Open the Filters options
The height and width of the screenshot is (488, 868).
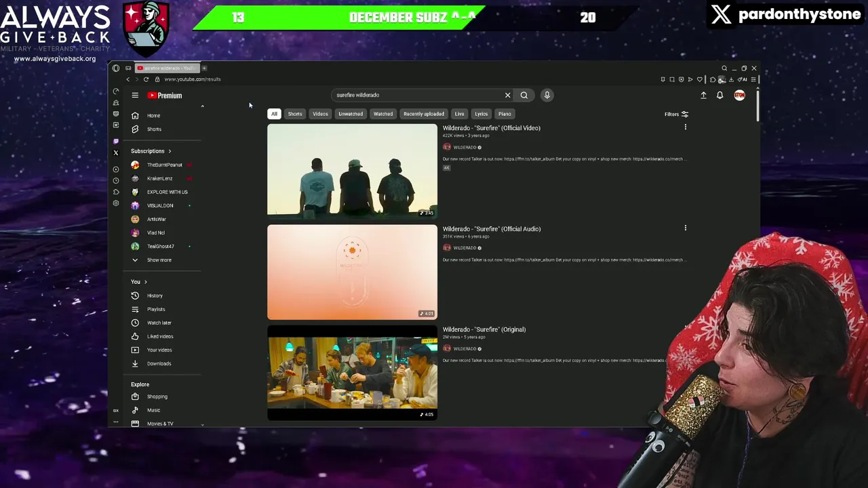pos(676,115)
